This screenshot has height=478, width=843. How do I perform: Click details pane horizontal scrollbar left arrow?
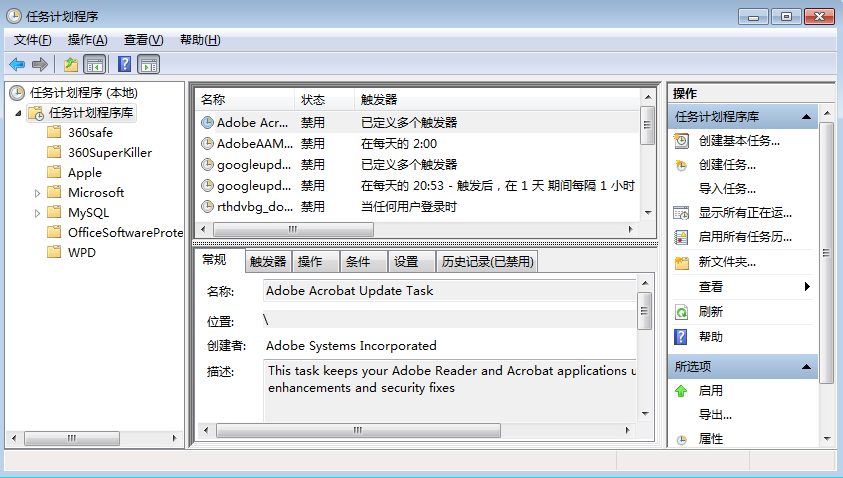click(x=206, y=431)
